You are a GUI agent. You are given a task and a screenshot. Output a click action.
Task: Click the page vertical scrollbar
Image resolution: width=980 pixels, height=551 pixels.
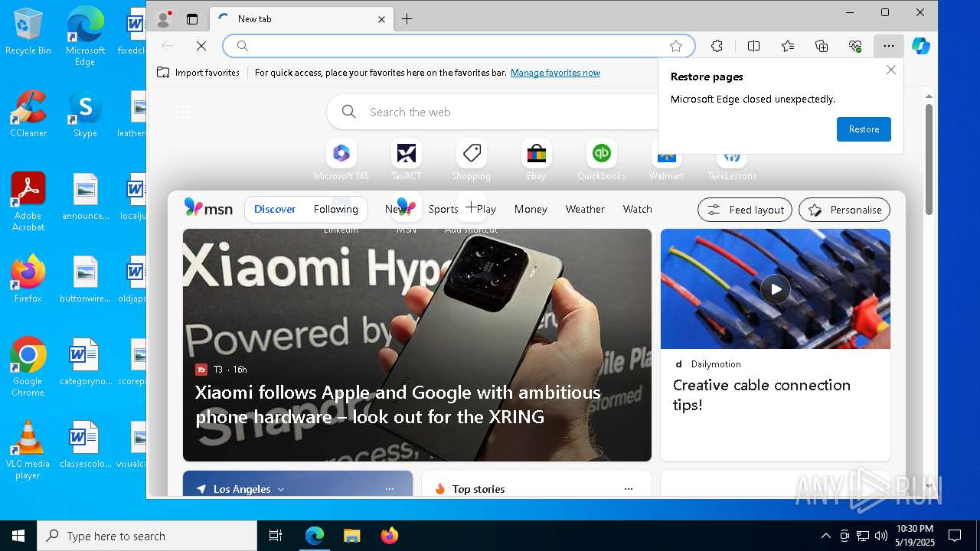tap(929, 159)
